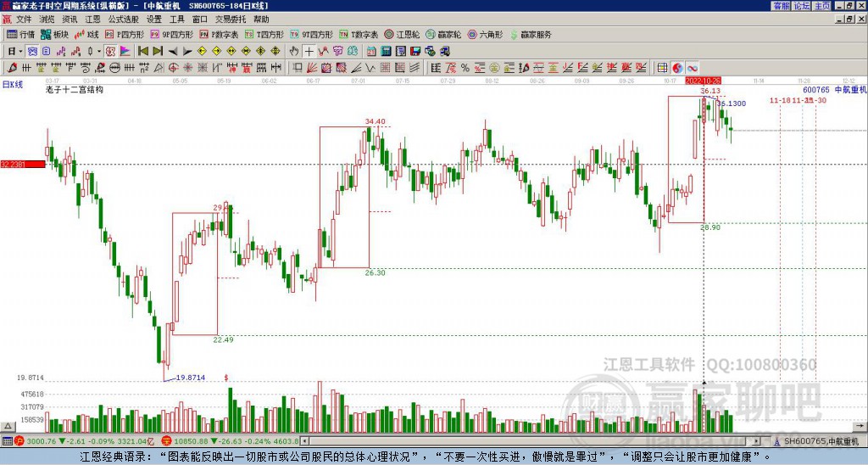
Task: Select the red pencil drawing tool
Action: 12,68
